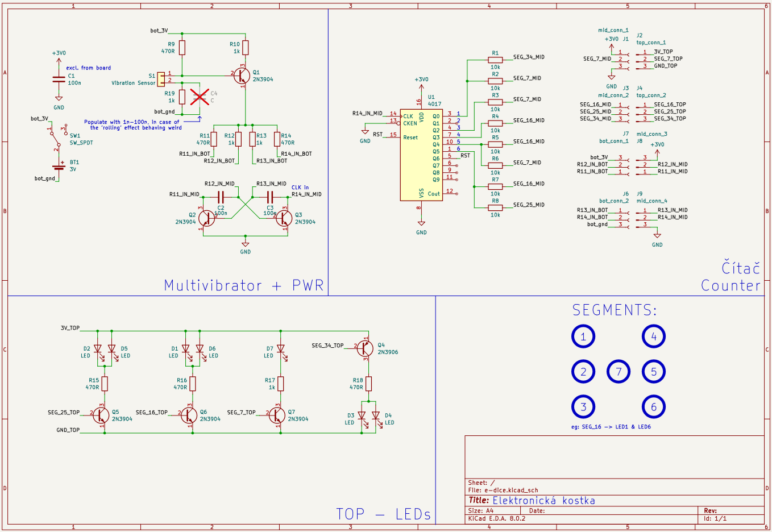Click the SEG_34_TOP label at Q4 base

(x=327, y=346)
